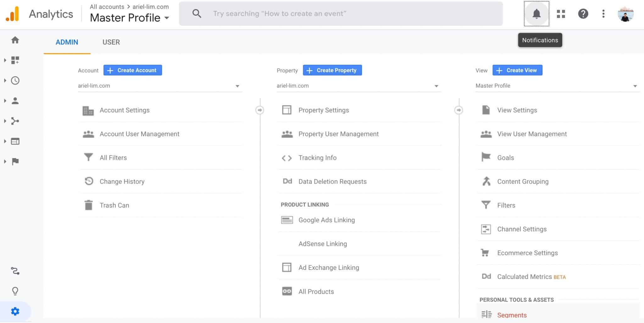The width and height of the screenshot is (644, 323).
Task: Expand the Behavior sidebar section arrow
Action: point(5,141)
